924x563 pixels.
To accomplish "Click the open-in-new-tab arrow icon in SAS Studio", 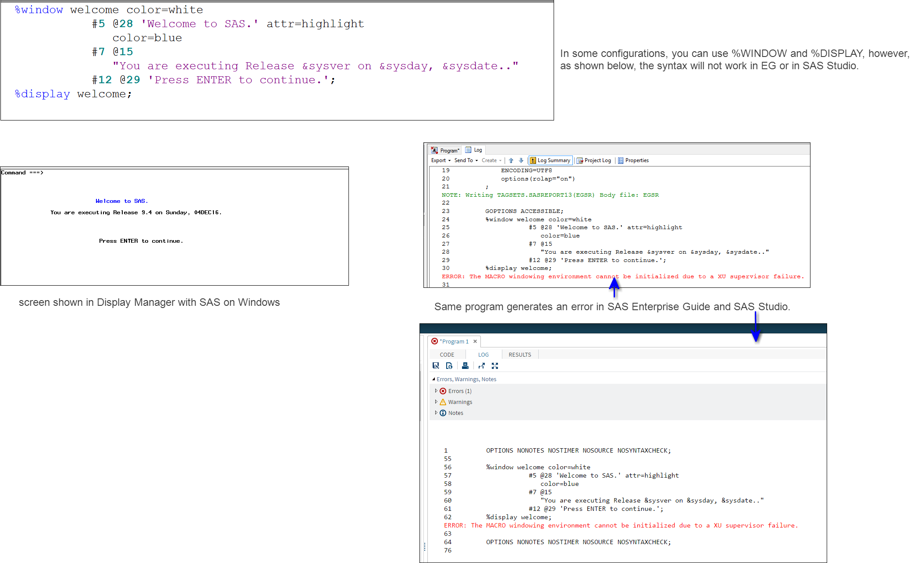I will click(x=482, y=366).
